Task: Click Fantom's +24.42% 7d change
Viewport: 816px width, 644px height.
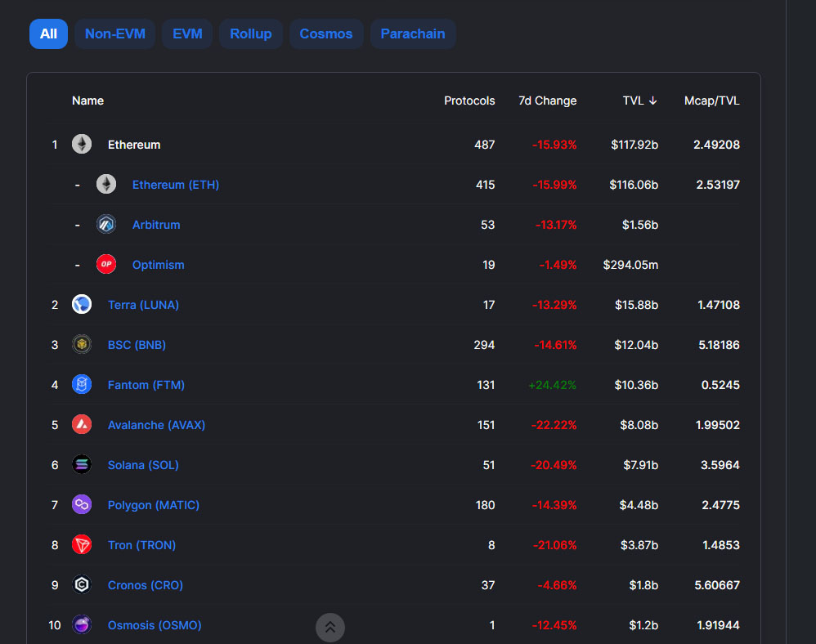Action: click(x=553, y=385)
